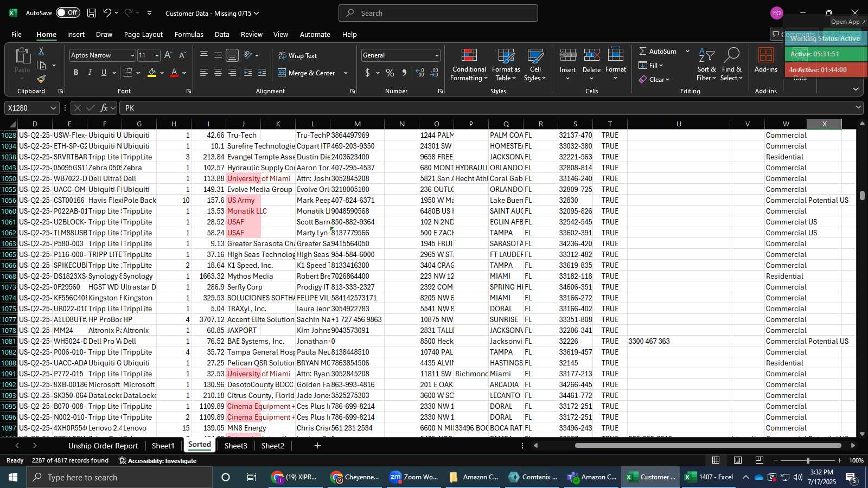Expand Merge & Center dropdown arrow
This screenshot has height=488, width=868.
coord(346,73)
